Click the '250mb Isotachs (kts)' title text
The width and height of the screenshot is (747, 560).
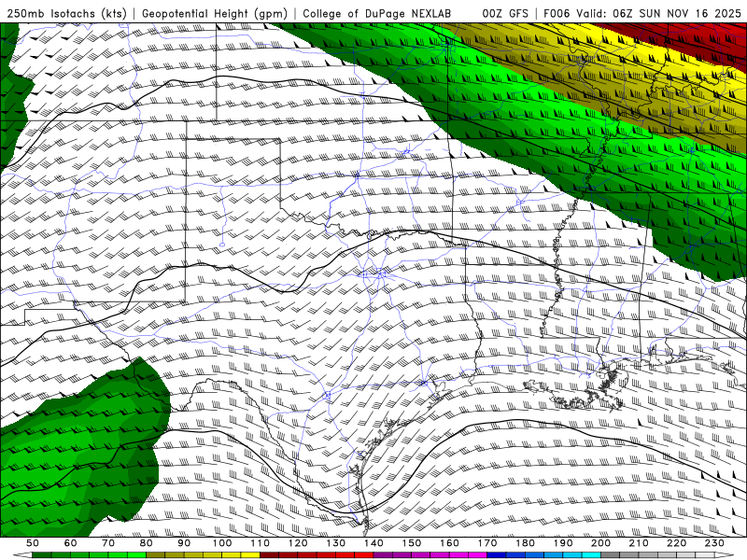pos(66,13)
